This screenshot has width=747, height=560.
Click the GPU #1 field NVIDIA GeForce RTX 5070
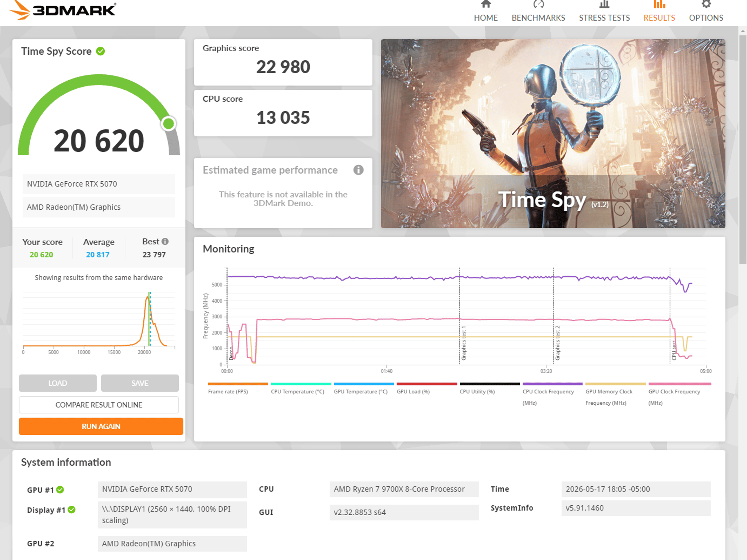pyautogui.click(x=172, y=489)
